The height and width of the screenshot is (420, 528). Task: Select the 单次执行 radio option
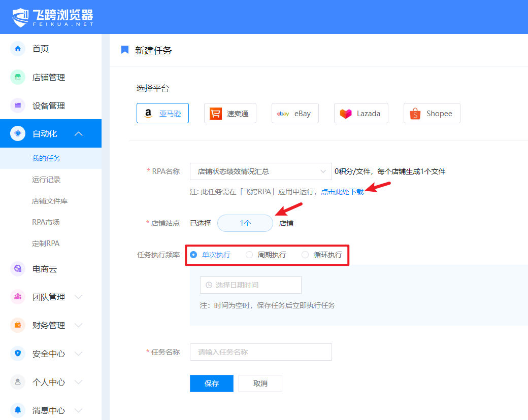(193, 255)
